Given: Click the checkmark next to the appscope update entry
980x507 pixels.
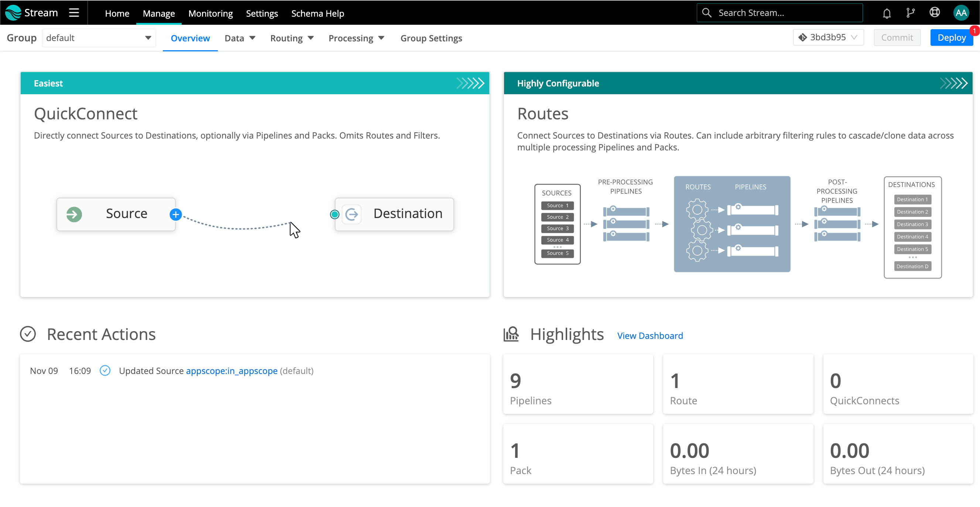Looking at the screenshot, I should pyautogui.click(x=105, y=370).
